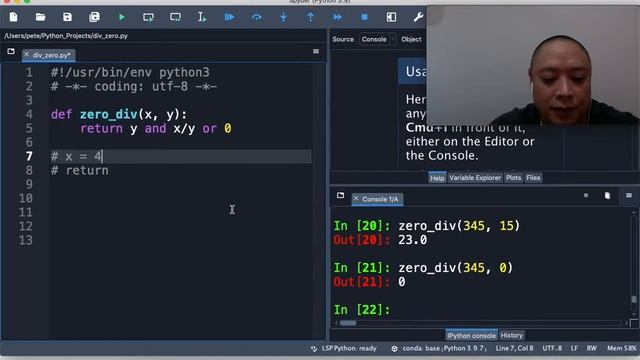The width and height of the screenshot is (640, 360).
Task: Close the div_zero.py tab
Action: (x=27, y=54)
